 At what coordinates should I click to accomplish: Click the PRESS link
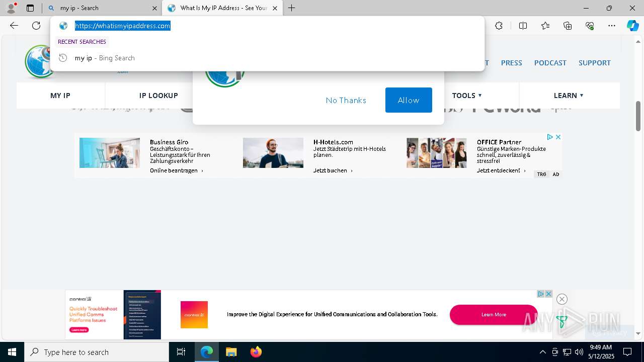[x=511, y=63]
